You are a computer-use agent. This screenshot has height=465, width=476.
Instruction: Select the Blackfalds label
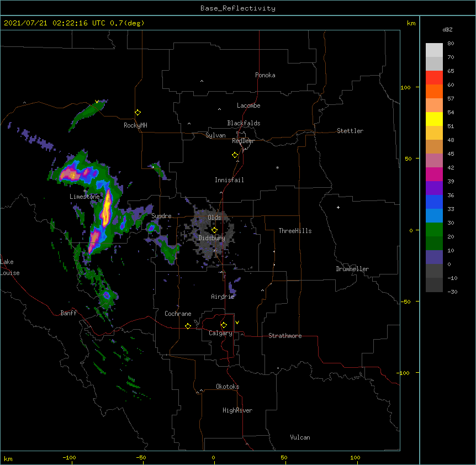click(x=244, y=123)
